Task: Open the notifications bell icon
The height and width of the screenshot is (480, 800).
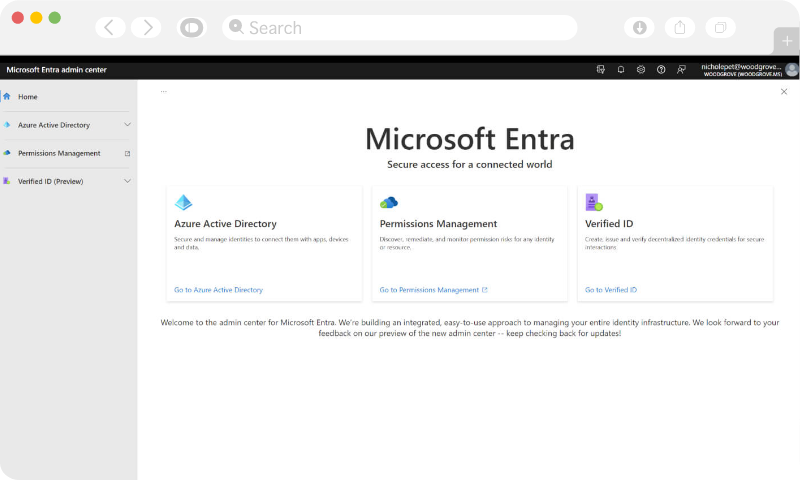Action: pyautogui.click(x=620, y=69)
